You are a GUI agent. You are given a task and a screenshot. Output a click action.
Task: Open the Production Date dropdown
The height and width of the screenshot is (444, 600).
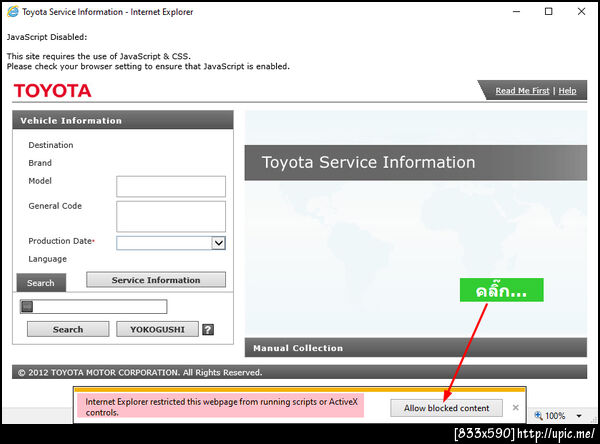coord(218,243)
